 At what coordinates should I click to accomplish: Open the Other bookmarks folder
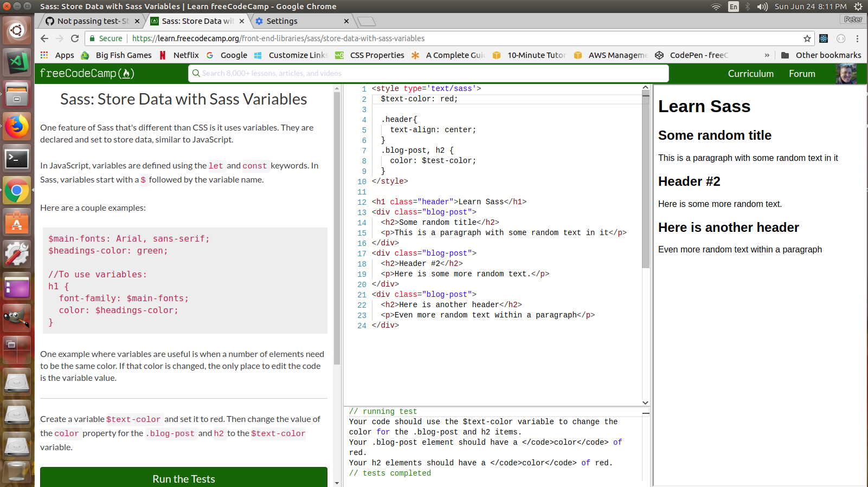(x=821, y=55)
